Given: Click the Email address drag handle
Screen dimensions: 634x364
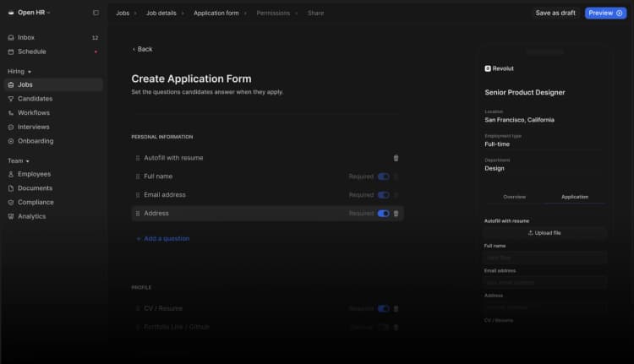Looking at the screenshot, I should 138,195.
